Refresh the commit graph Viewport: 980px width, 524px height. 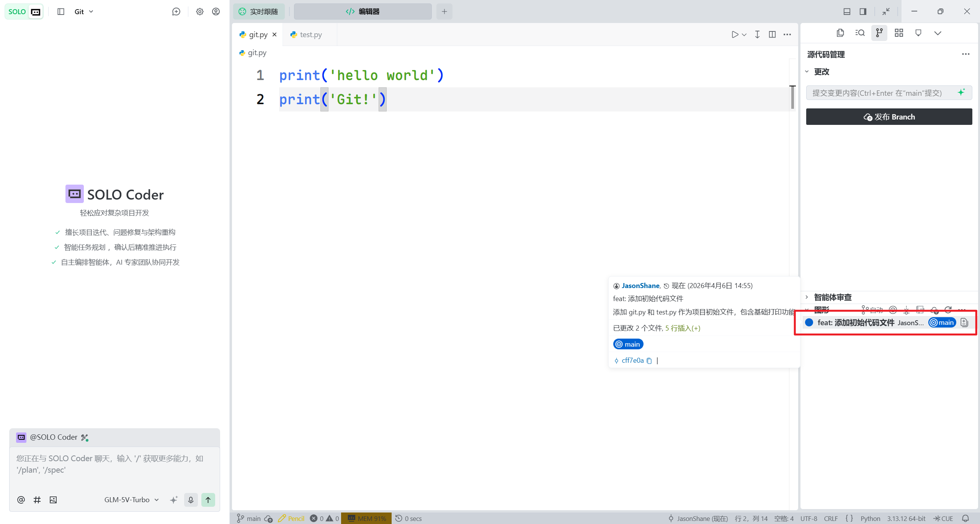948,310
